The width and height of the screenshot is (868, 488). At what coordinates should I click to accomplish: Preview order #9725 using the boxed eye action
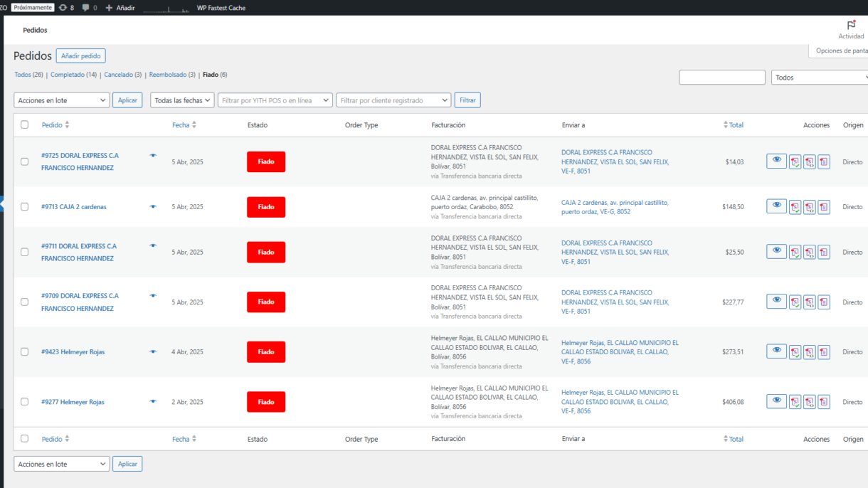click(x=776, y=161)
